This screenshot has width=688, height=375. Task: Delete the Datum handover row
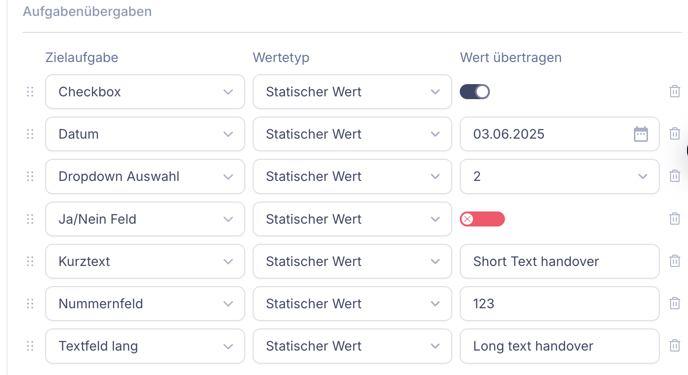674,133
